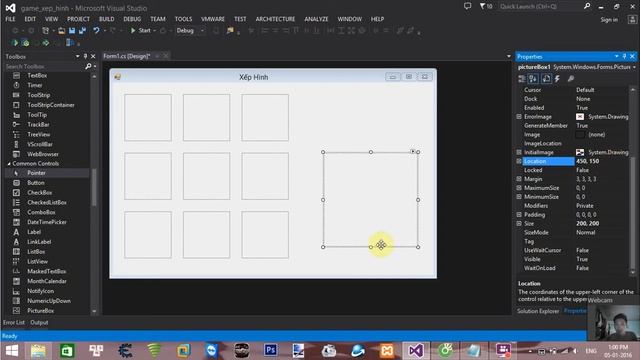Click the Undo toolbar icon
The height and width of the screenshot is (360, 640).
[x=96, y=31]
